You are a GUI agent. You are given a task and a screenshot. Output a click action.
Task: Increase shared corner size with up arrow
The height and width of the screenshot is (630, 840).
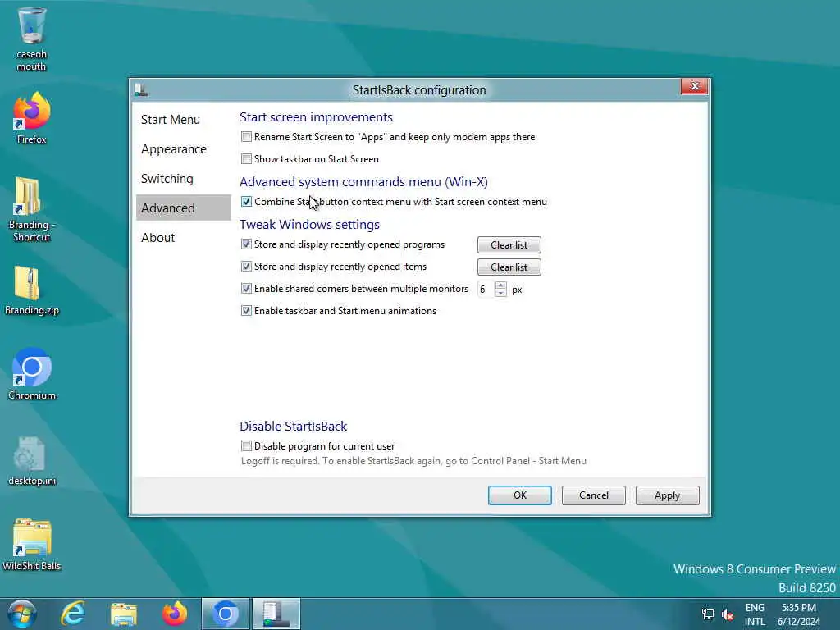pyautogui.click(x=501, y=285)
